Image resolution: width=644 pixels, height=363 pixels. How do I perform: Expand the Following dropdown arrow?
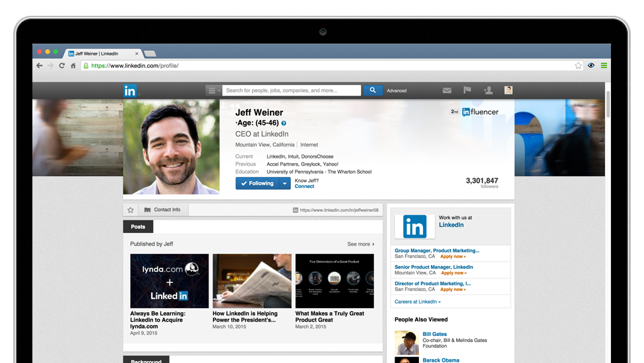tap(284, 183)
